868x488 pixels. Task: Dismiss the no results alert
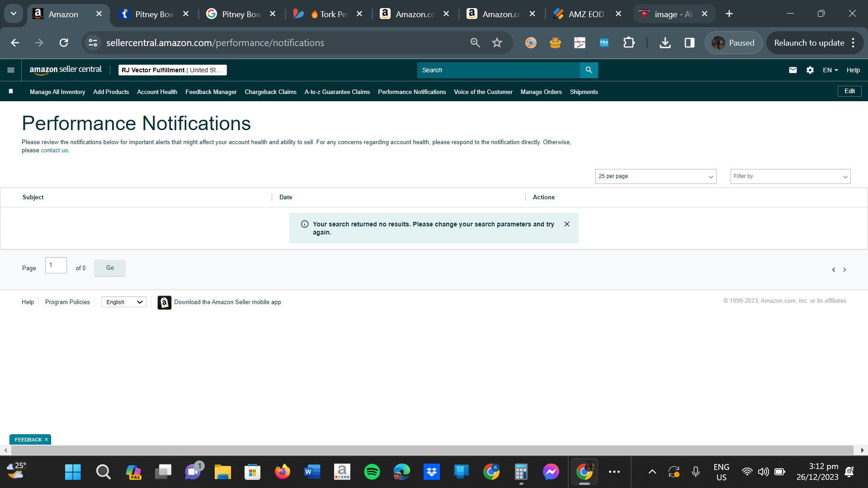click(567, 224)
